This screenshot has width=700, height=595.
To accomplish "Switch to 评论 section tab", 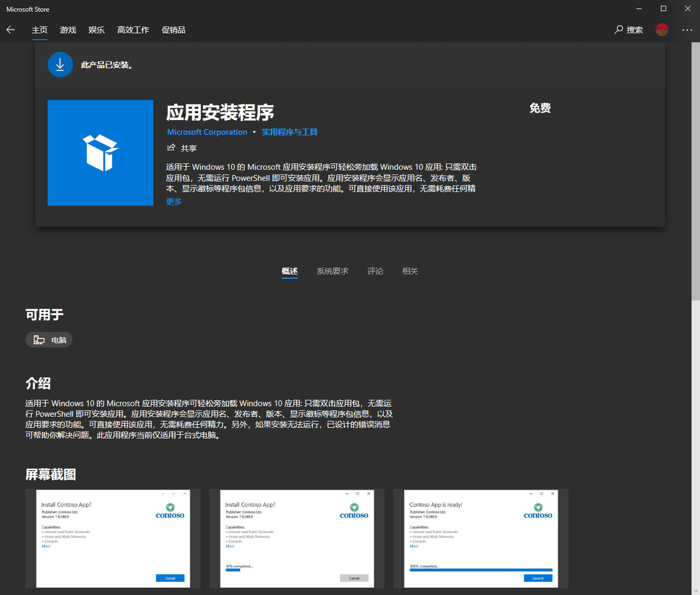I will pos(375,271).
